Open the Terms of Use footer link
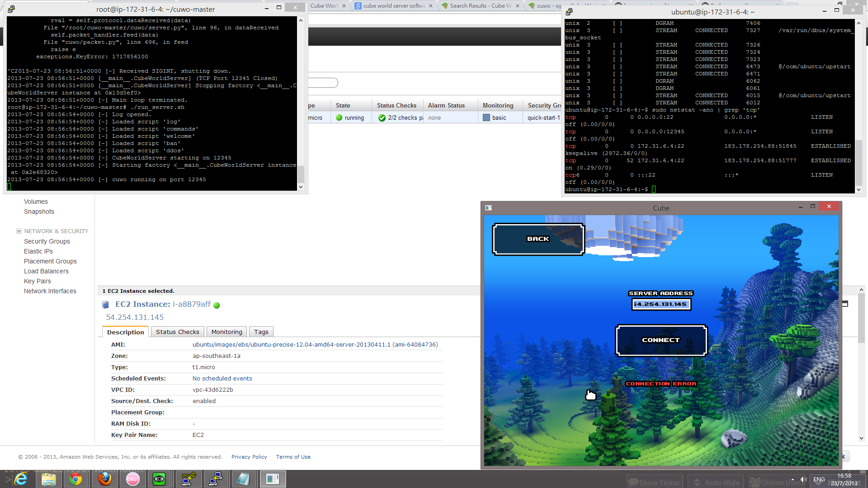The height and width of the screenshot is (488, 868). pyautogui.click(x=293, y=457)
